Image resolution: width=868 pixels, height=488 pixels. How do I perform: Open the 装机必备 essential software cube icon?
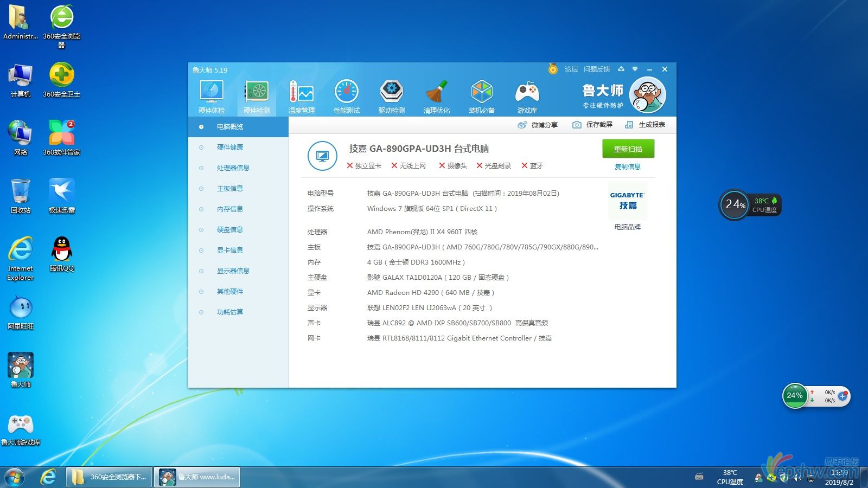coord(482,97)
